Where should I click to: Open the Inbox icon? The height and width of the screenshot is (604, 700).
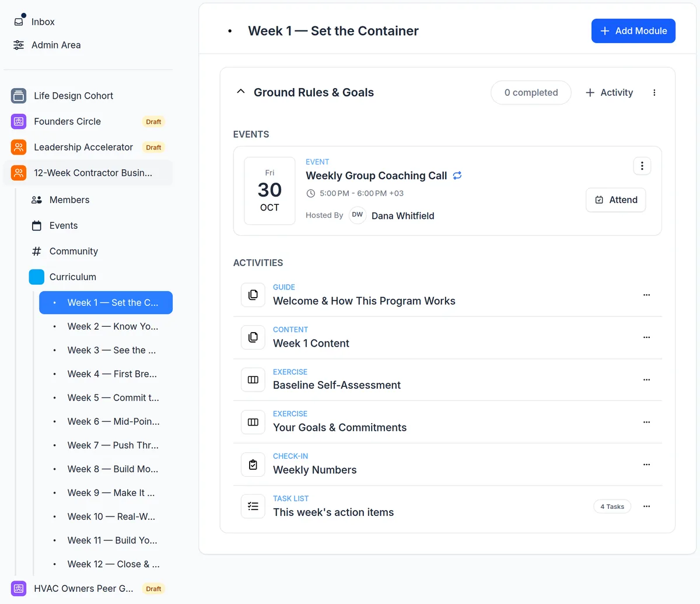[x=19, y=22]
